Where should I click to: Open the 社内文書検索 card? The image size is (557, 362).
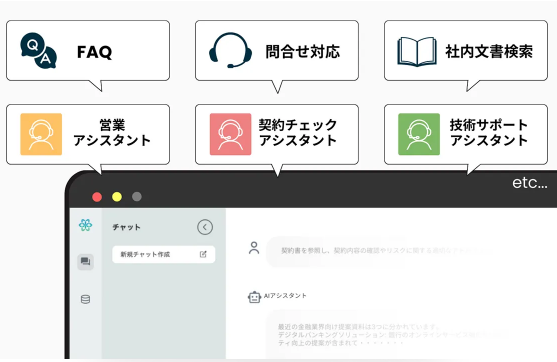coord(466,51)
